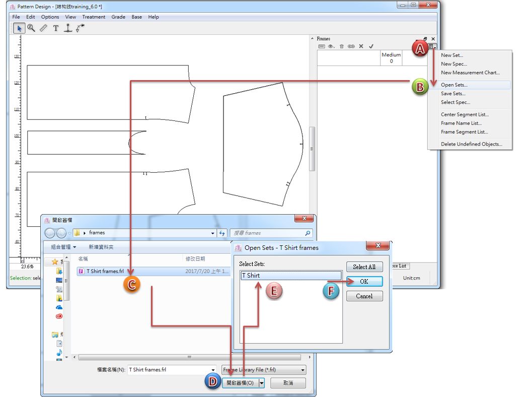532x397 pixels.
Task: Select T Shirt frames.frl file
Action: pyautogui.click(x=105, y=271)
